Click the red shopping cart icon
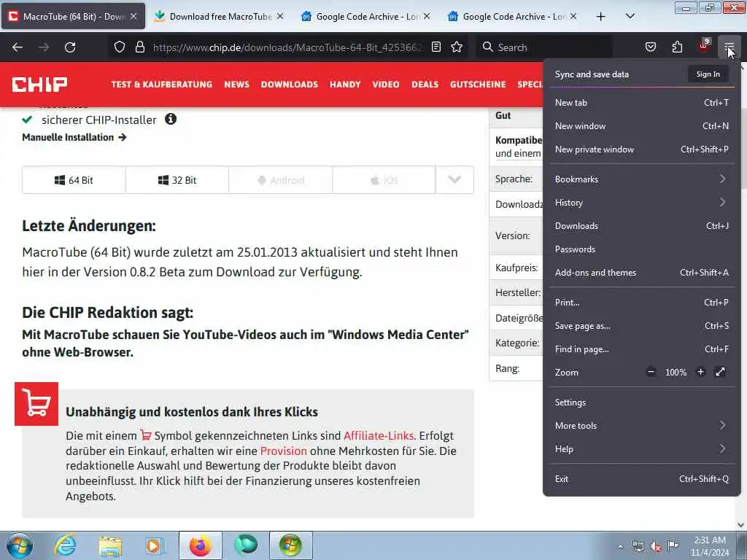747x560 pixels. tap(36, 404)
